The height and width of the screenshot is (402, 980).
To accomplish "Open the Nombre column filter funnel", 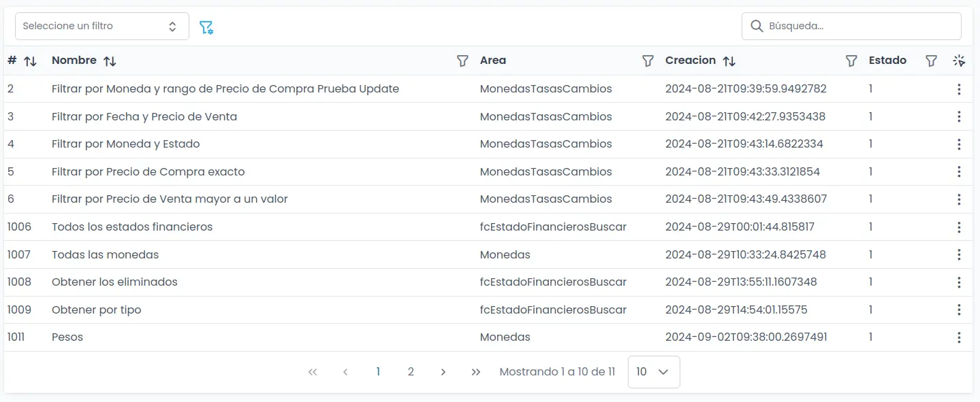I will point(462,61).
